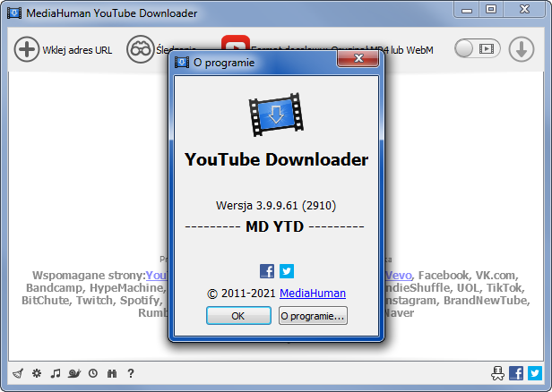Click the bottom binoculars tracking icon
Screen dimensions: 552x392
tap(112, 373)
